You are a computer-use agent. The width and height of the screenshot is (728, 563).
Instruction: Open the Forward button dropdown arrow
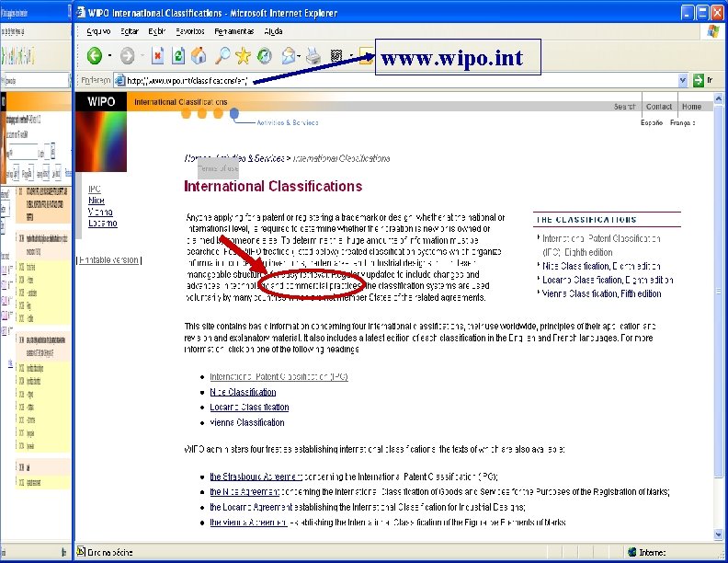coord(142,56)
